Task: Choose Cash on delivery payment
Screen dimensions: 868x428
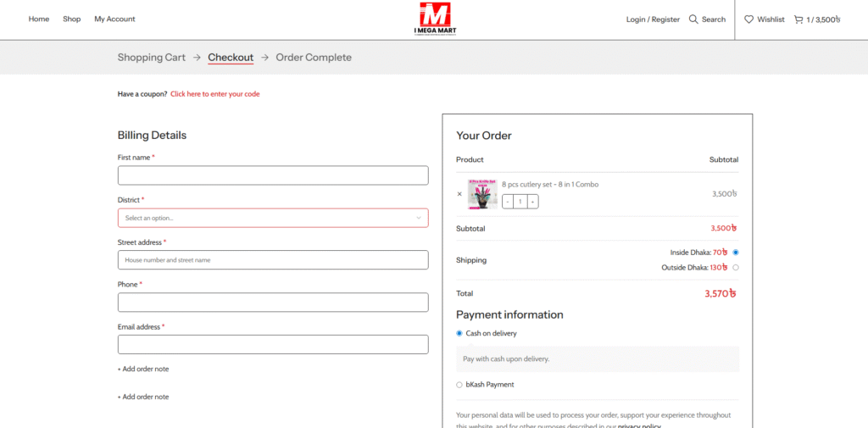Action: (459, 333)
